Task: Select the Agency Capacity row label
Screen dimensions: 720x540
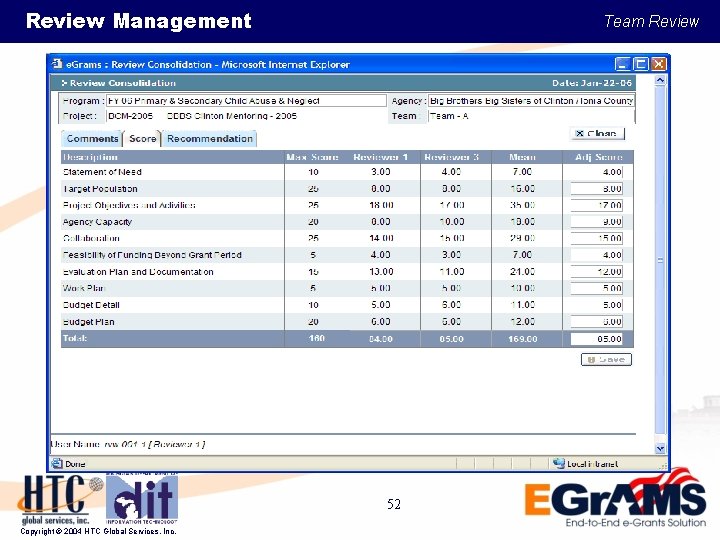Action: tap(97, 222)
